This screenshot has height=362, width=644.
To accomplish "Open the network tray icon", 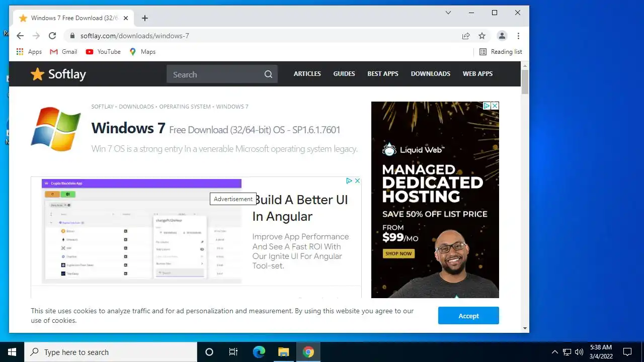I will pos(567,352).
